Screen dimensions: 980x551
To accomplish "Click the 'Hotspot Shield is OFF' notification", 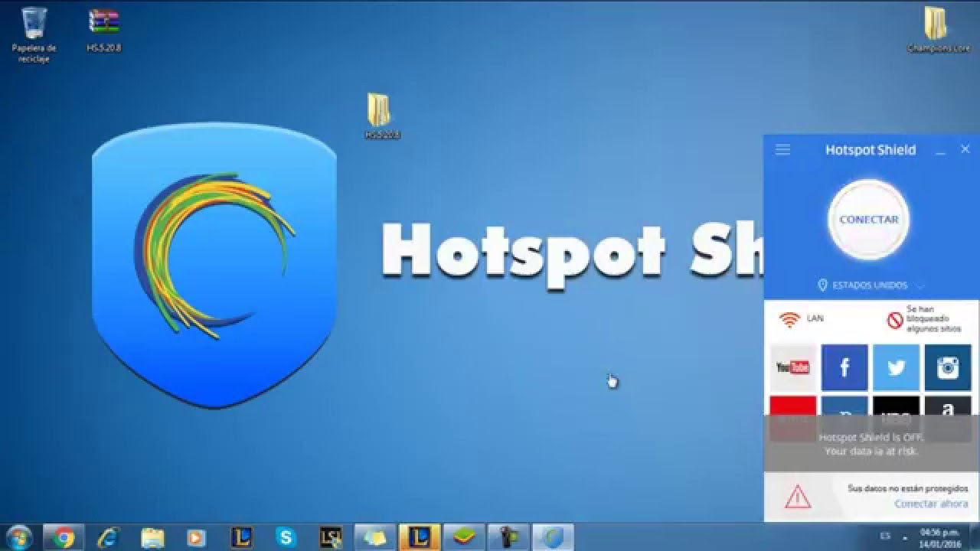I will (x=871, y=444).
